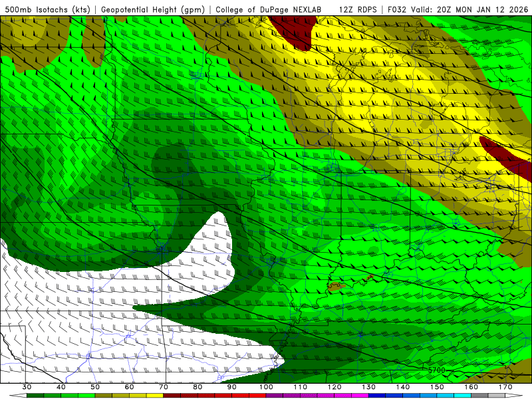Image resolution: width=532 pixels, height=399 pixels.
Task: Select the cyan swatch just before 160
Action: (x=463, y=396)
